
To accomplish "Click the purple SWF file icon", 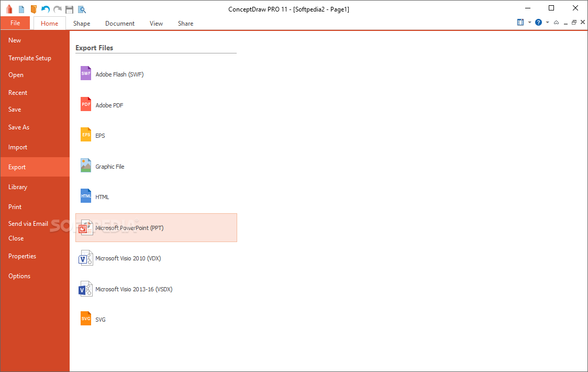I will point(86,73).
